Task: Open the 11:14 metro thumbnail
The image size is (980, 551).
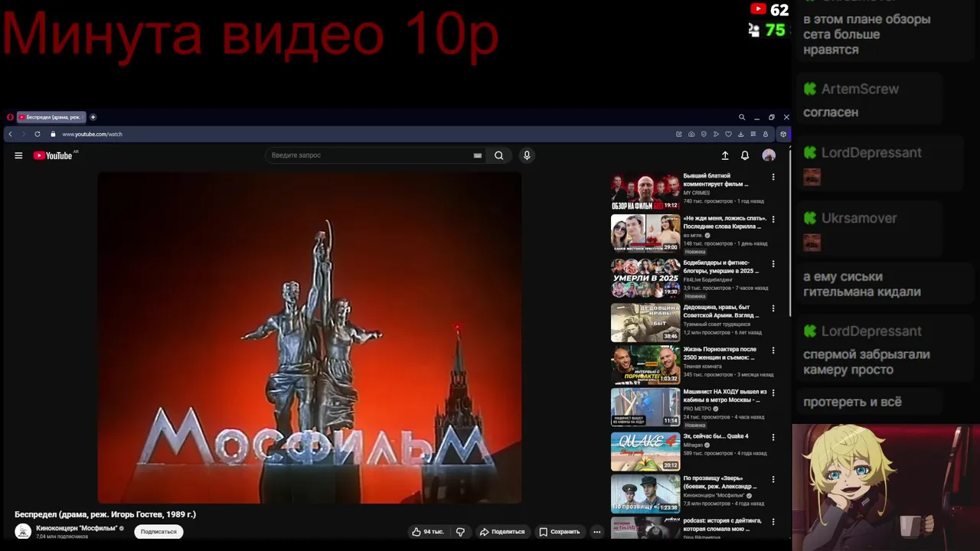Action: (x=645, y=407)
